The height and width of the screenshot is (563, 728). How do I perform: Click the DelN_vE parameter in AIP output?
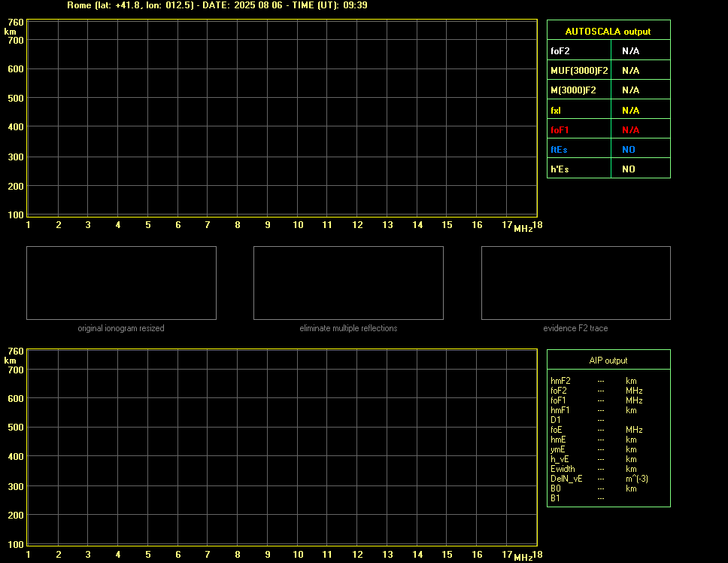pyautogui.click(x=566, y=479)
